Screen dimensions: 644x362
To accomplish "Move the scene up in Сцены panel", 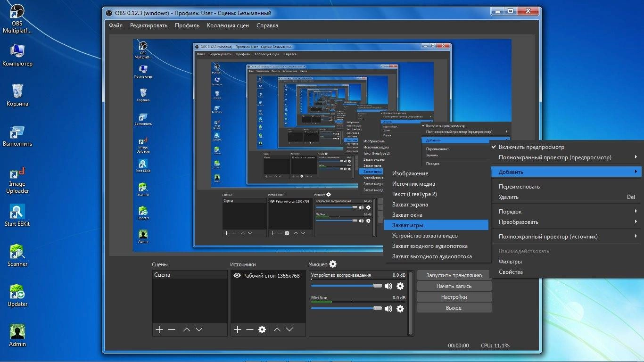I will click(187, 329).
